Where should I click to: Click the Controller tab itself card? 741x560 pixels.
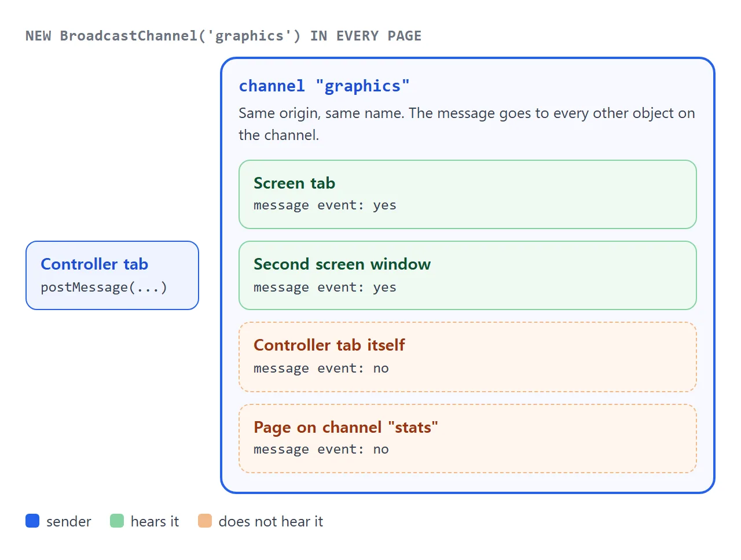pos(468,357)
